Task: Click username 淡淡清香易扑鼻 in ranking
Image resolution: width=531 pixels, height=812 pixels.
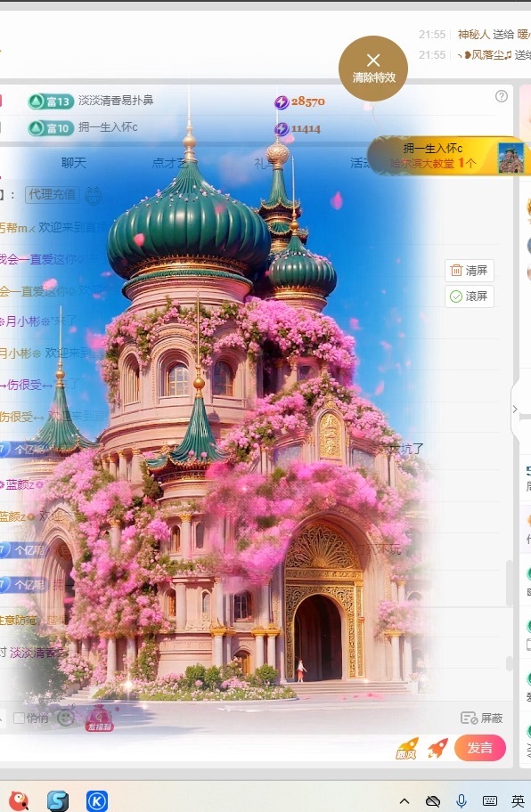Action: click(x=116, y=101)
